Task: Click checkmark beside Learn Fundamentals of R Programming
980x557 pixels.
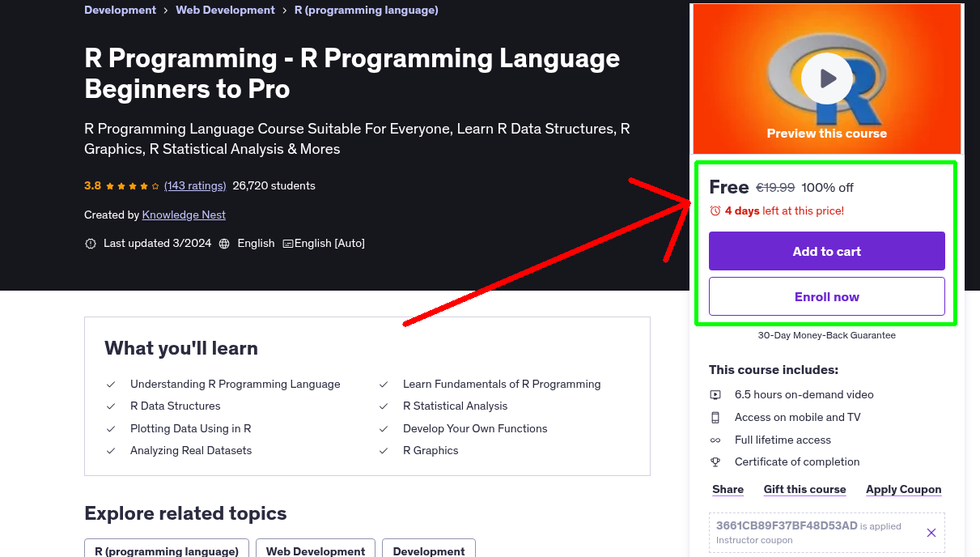Action: click(384, 384)
